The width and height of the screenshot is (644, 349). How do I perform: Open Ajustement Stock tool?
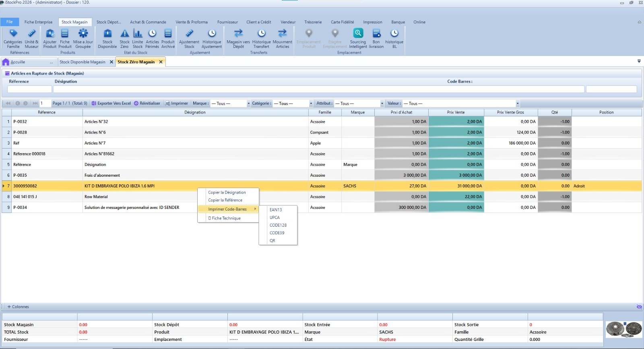pos(189,39)
